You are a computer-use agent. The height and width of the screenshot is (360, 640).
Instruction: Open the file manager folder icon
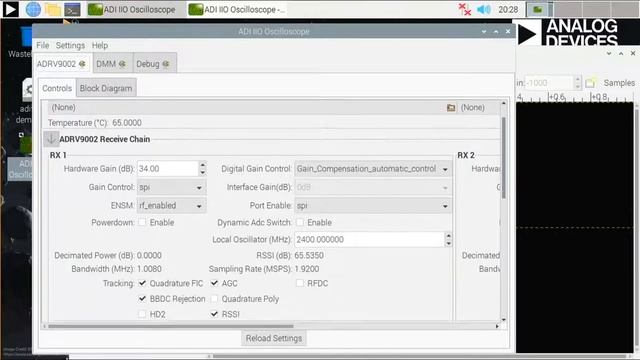(53, 9)
